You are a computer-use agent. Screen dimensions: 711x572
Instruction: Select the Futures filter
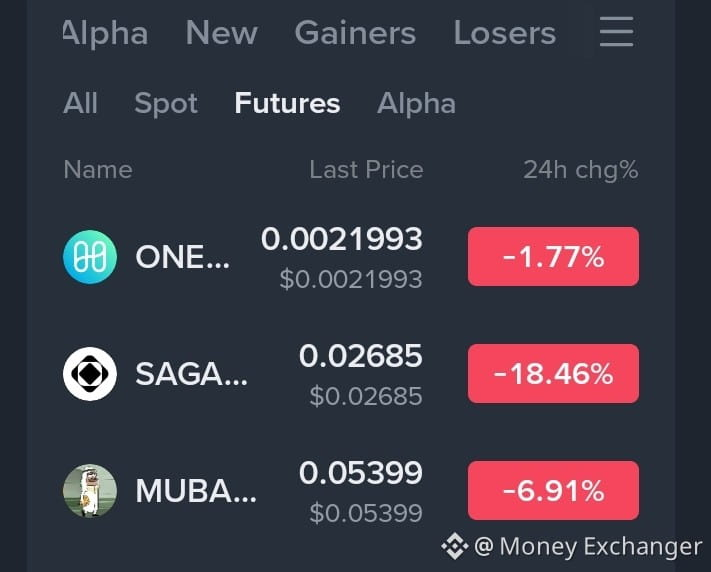tap(287, 103)
